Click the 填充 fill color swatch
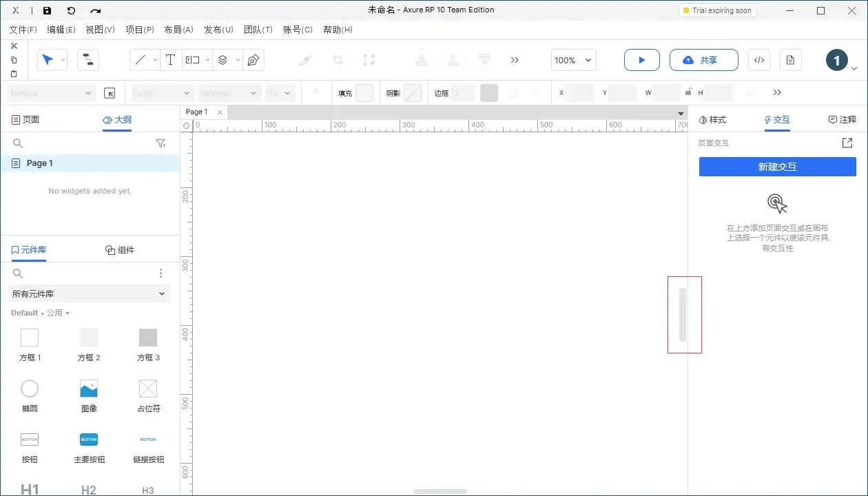This screenshot has height=496, width=868. click(364, 92)
